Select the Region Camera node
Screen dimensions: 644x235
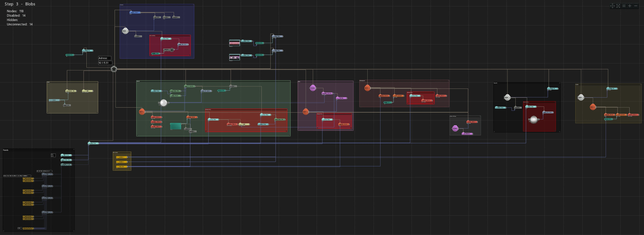135,12
